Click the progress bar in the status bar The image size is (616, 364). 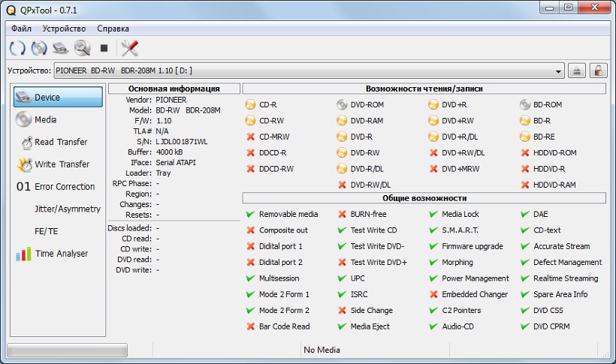click(67, 350)
